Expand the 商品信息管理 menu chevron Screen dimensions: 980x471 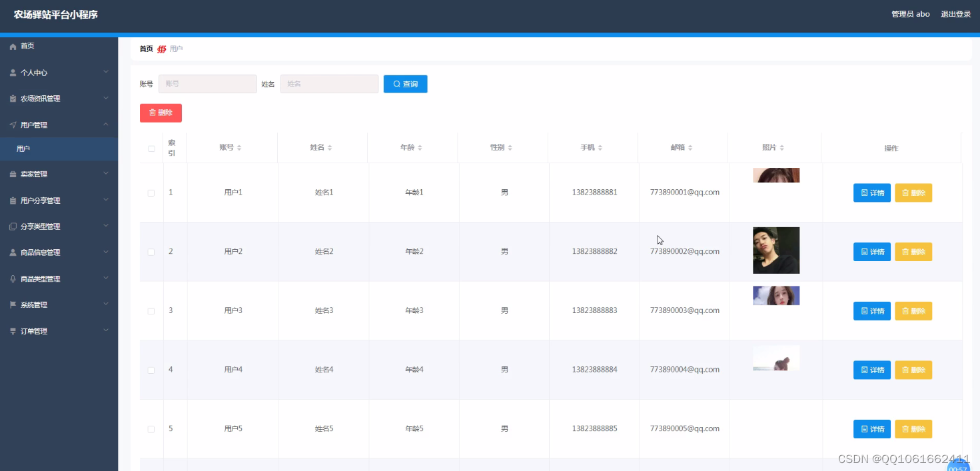pyautogui.click(x=105, y=252)
